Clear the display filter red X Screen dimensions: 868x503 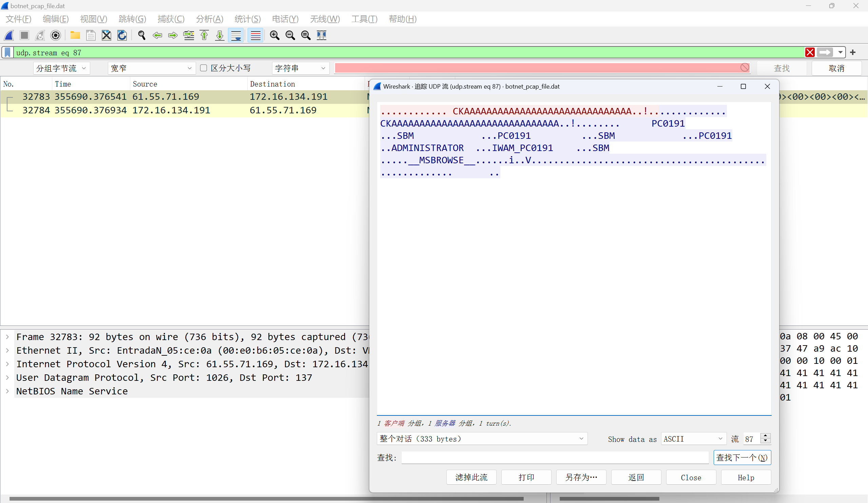[x=810, y=52]
